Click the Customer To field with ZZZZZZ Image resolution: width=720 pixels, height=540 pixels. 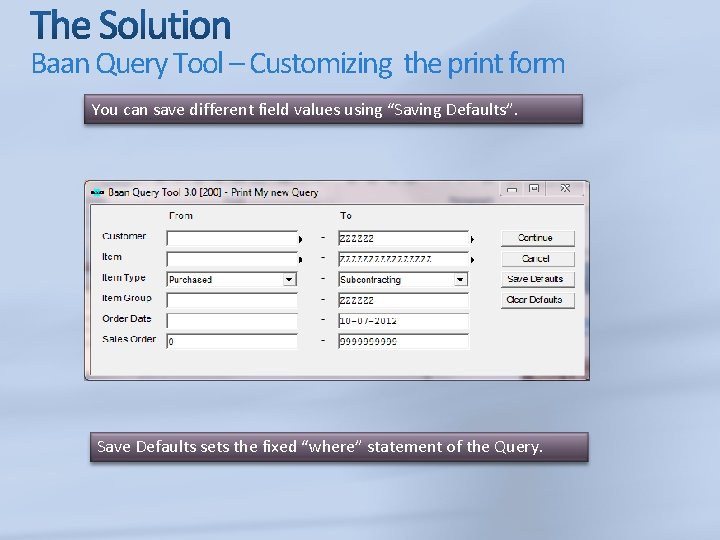[404, 238]
